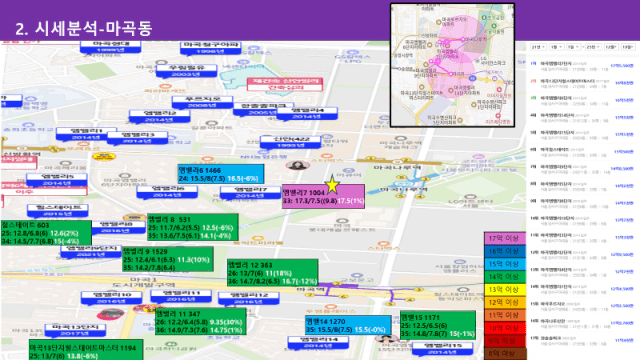Click the pink 재건축 신안빌라 label
The image size is (640, 360).
285,84
